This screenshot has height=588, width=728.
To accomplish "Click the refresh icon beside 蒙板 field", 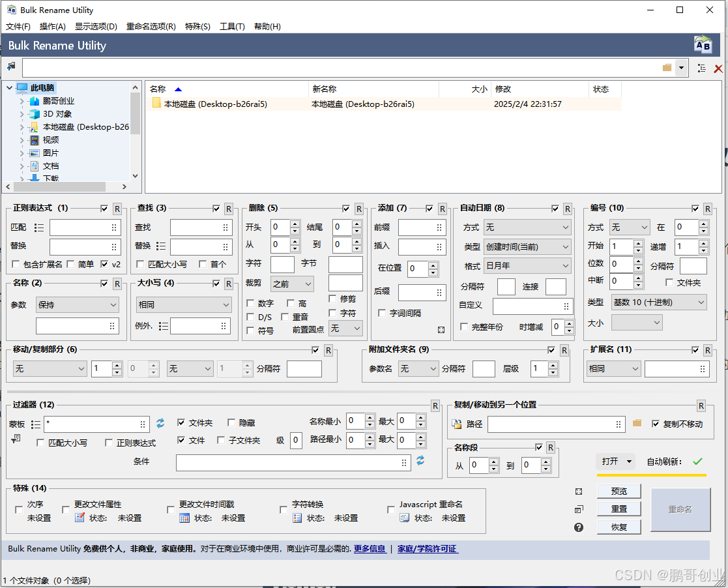I will pyautogui.click(x=160, y=422).
